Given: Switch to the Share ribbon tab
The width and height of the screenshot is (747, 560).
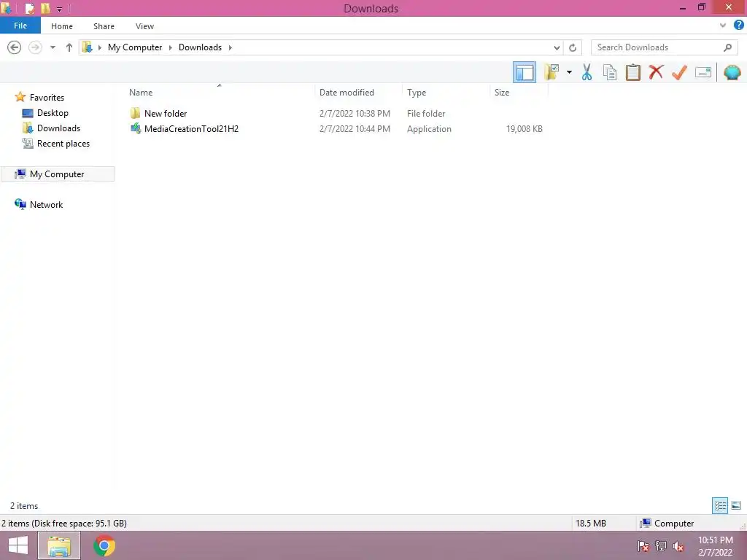Looking at the screenshot, I should tap(104, 26).
